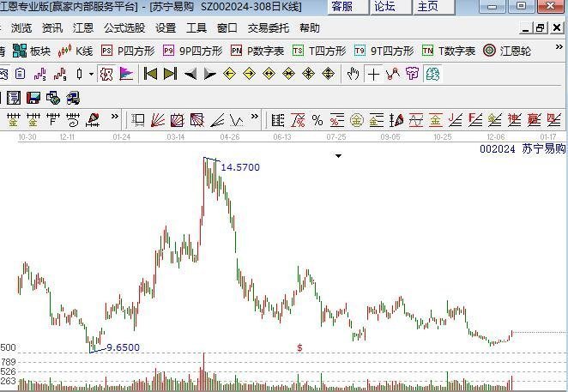Expand the overflow chevron after the spiral tools
This screenshot has width=568, height=392.
[x=114, y=117]
